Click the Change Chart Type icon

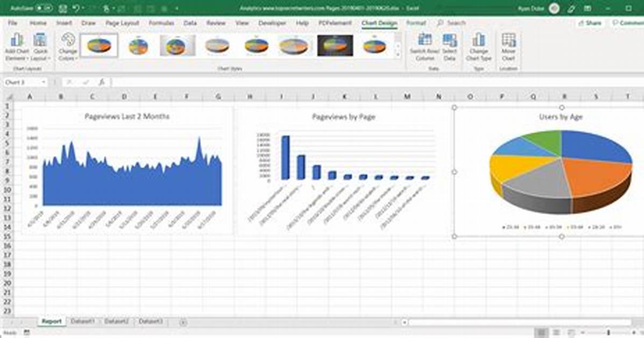point(479,40)
